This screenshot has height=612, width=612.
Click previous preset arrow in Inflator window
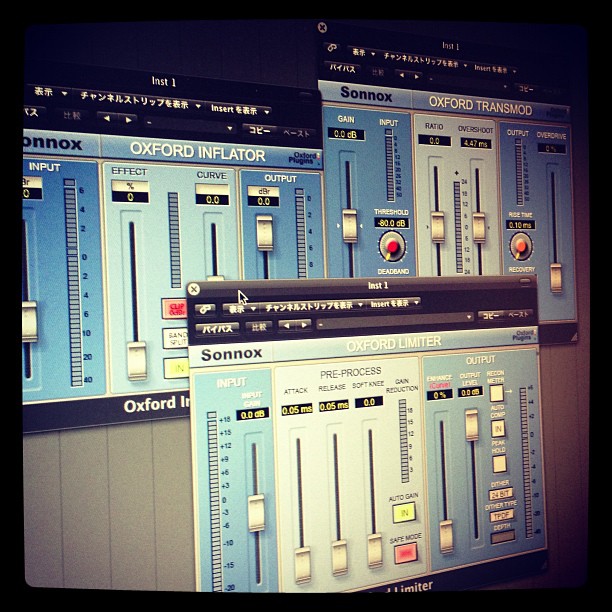click(x=107, y=118)
